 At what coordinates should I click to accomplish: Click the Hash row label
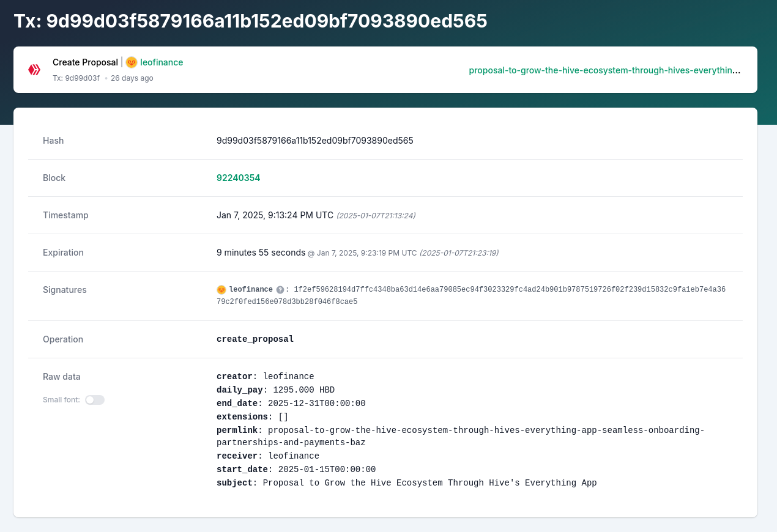point(53,141)
